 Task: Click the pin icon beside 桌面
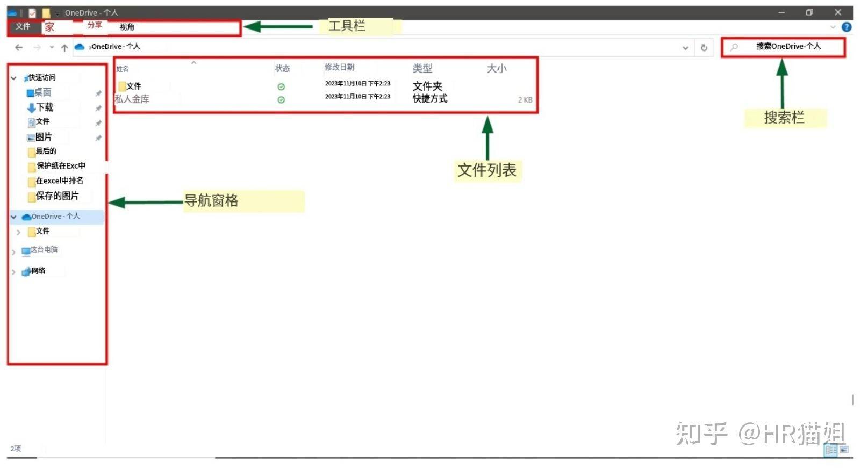coord(98,93)
